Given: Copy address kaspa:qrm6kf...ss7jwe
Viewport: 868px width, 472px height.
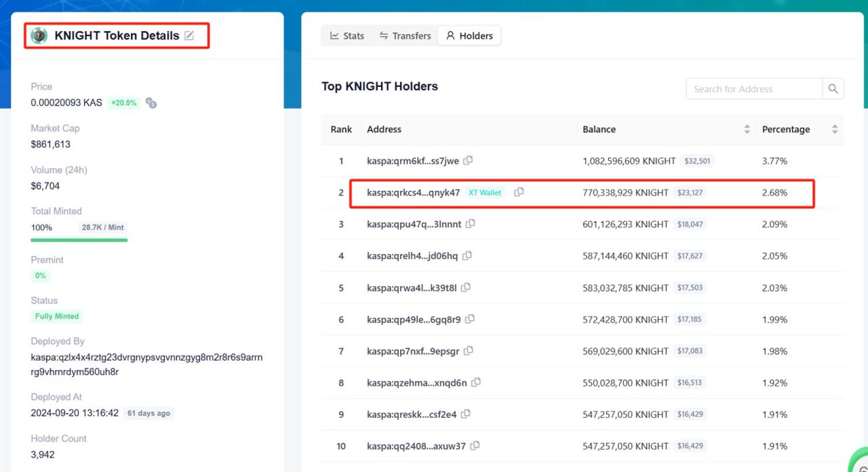Looking at the screenshot, I should (x=469, y=161).
